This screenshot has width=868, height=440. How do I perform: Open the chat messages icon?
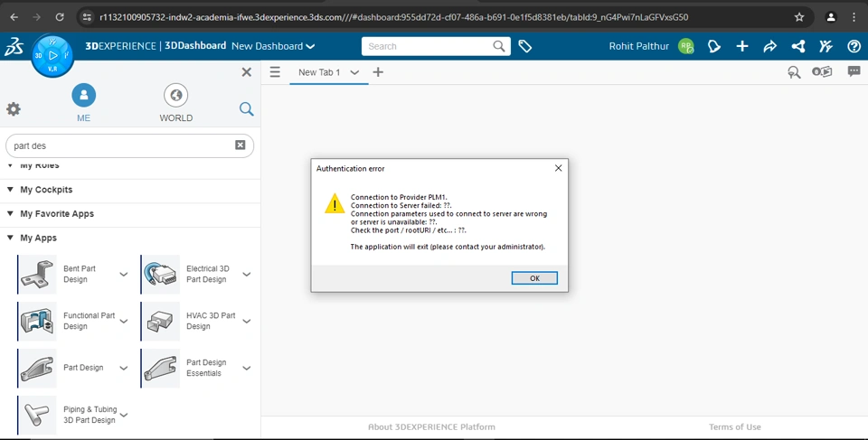854,71
